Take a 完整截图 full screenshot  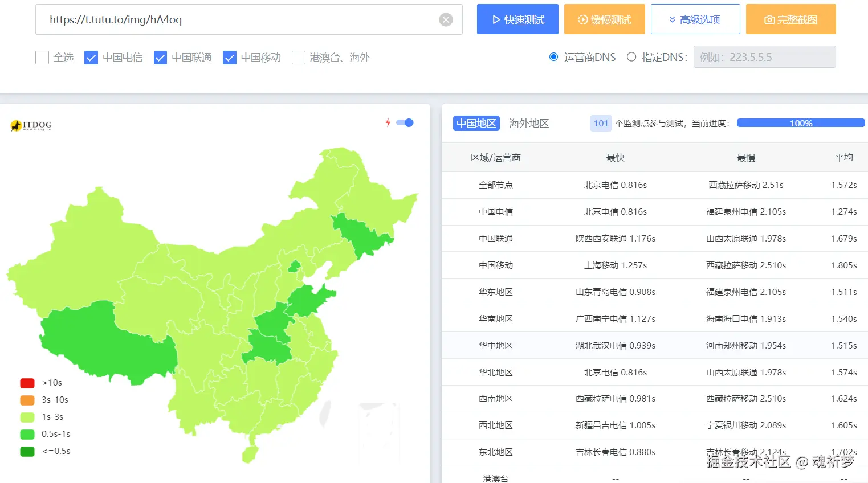click(791, 19)
